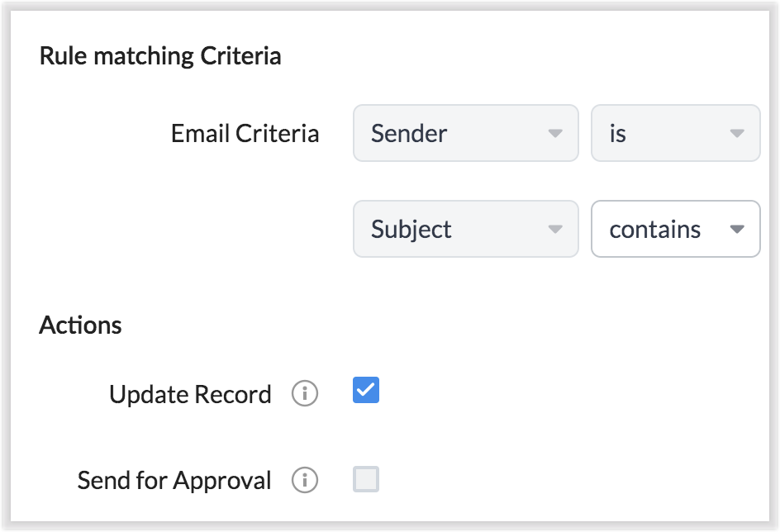Screen dimensions: 780x532
Task: Click the caret arrow in the 'contains' dropdown
Action: point(737,229)
